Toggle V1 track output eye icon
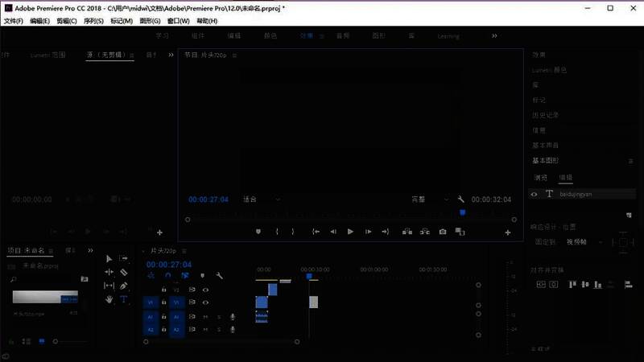Image resolution: width=644 pixels, height=362 pixels. [x=205, y=302]
